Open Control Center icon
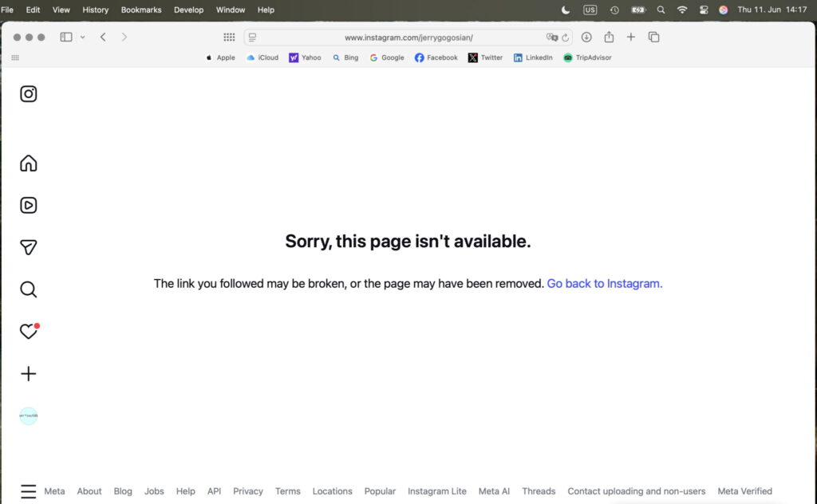This screenshot has width=817, height=504. 704,10
